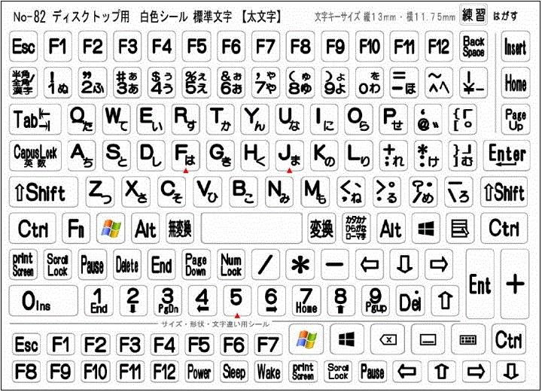Click the Page Down key

point(196,265)
